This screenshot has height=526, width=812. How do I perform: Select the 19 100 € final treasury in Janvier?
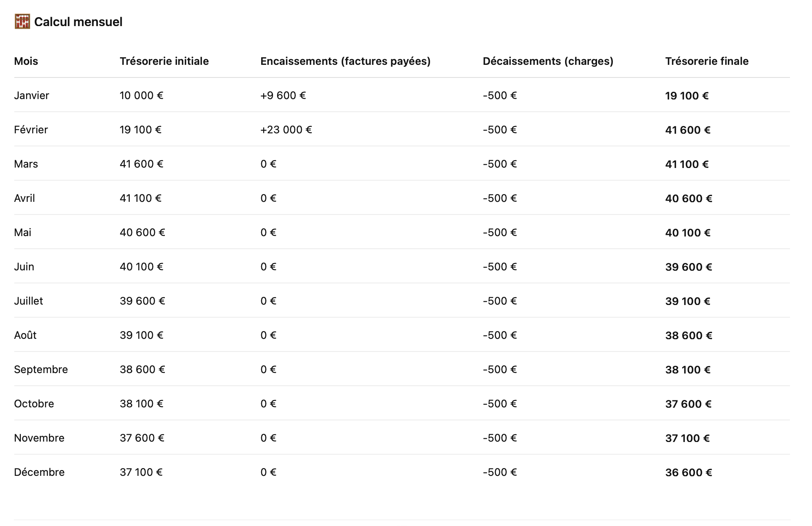pyautogui.click(x=687, y=96)
